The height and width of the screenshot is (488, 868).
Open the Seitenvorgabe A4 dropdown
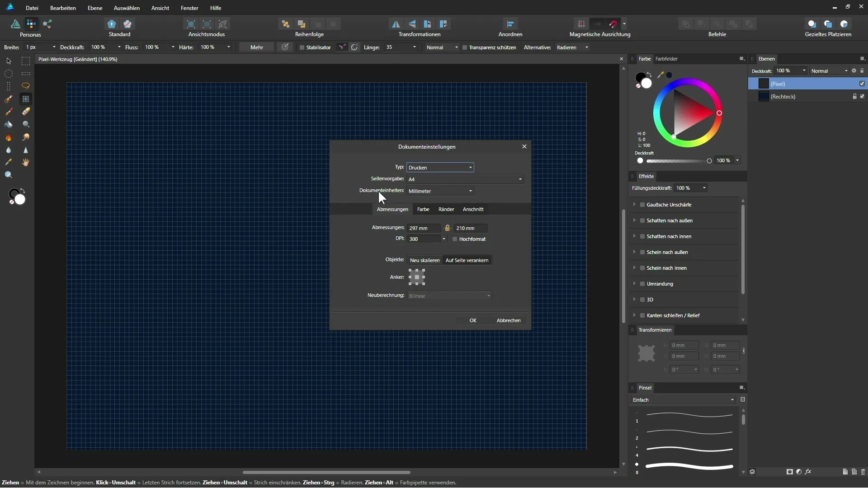[465, 179]
